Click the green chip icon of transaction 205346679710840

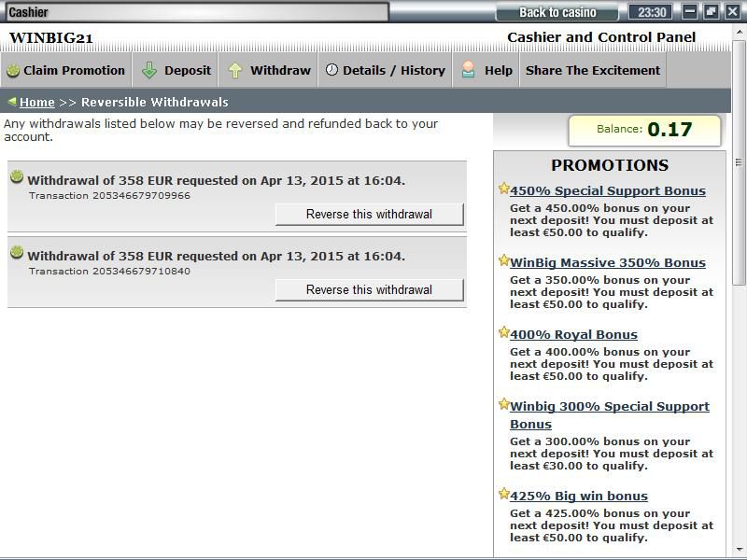[x=17, y=252]
